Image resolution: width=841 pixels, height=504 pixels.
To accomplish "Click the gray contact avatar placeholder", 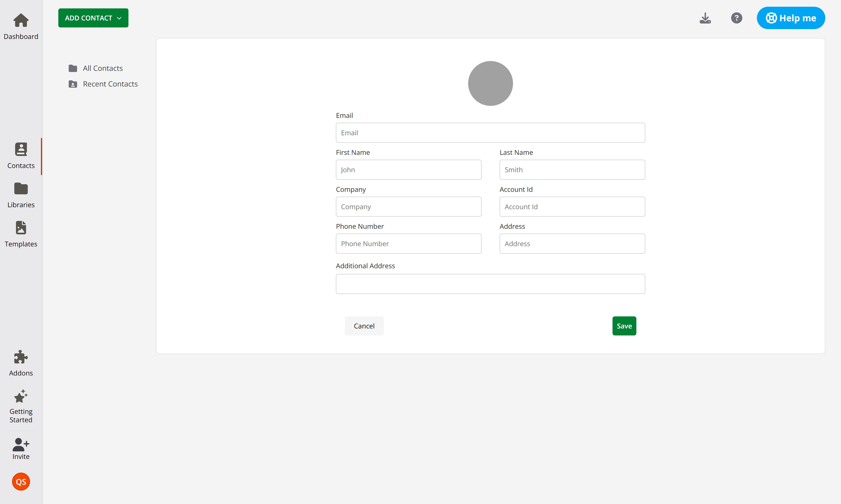I will tap(490, 83).
